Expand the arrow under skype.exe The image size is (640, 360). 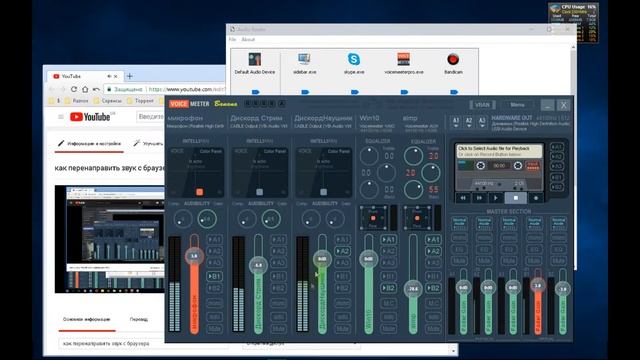pyautogui.click(x=355, y=92)
